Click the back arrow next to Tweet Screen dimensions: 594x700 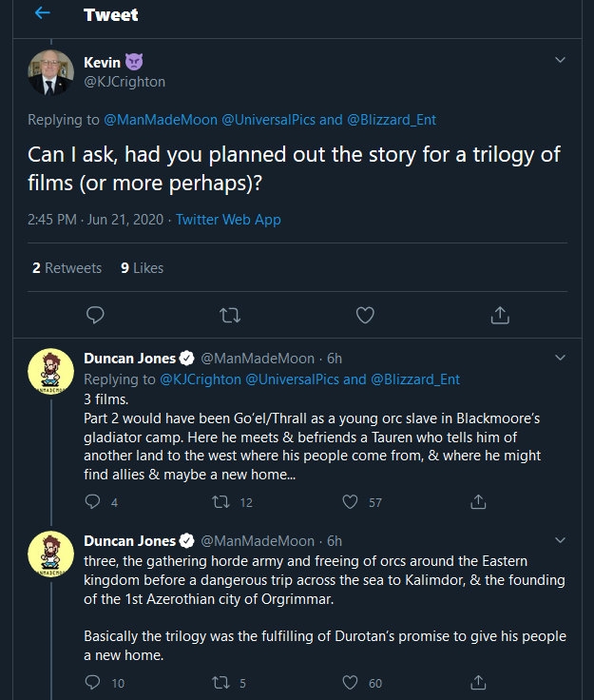(x=42, y=15)
